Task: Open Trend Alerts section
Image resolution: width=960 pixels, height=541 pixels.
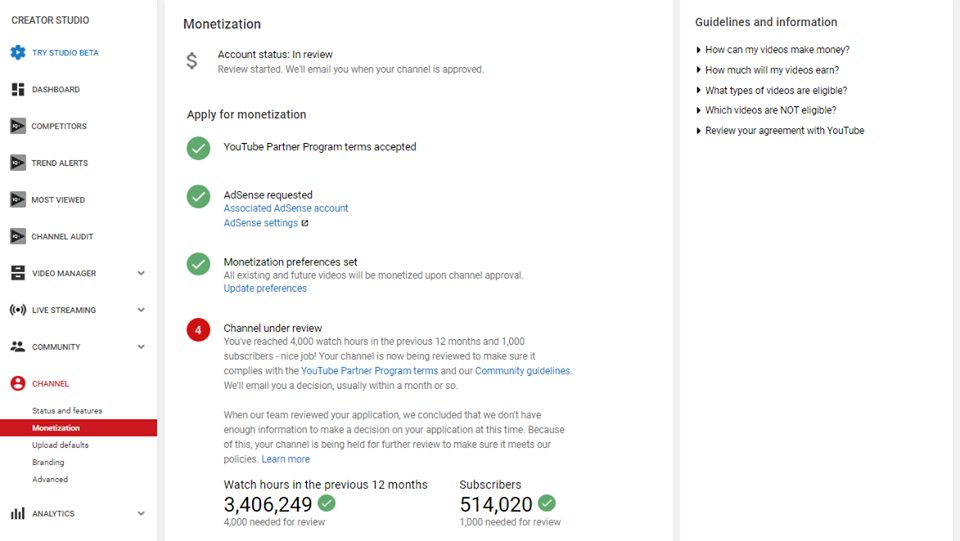Action: [x=59, y=163]
